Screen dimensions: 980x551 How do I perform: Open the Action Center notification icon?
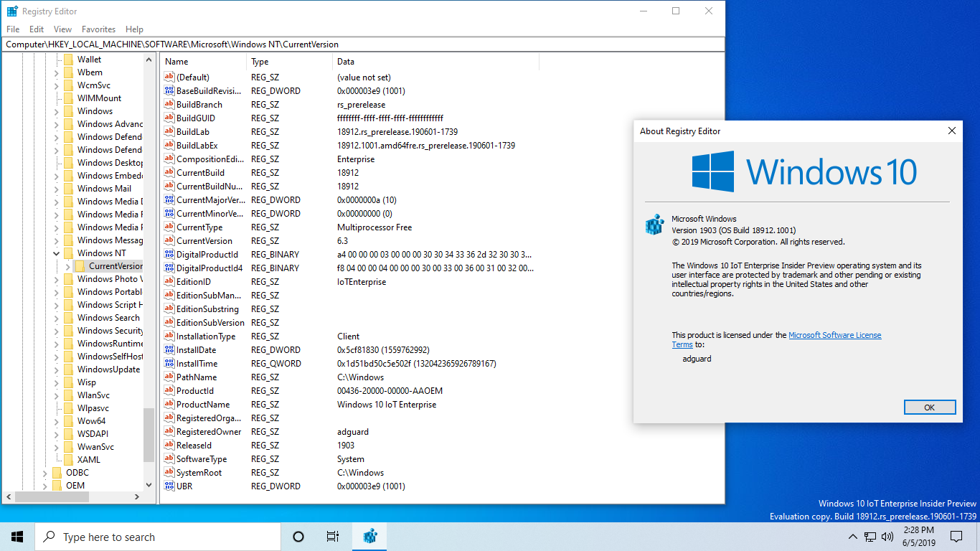click(x=956, y=537)
